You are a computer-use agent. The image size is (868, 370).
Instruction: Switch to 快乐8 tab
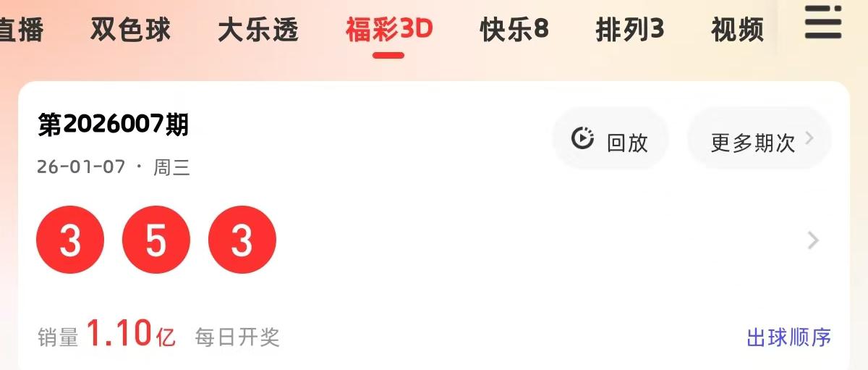[514, 30]
